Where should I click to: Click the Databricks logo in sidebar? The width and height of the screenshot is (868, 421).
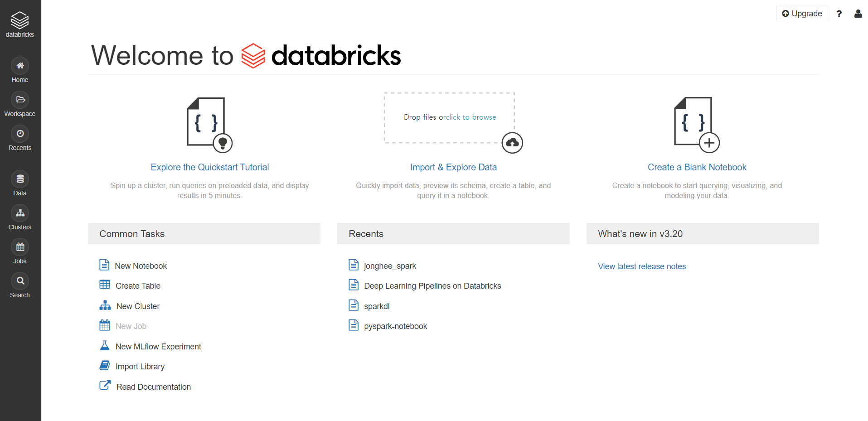[20, 24]
